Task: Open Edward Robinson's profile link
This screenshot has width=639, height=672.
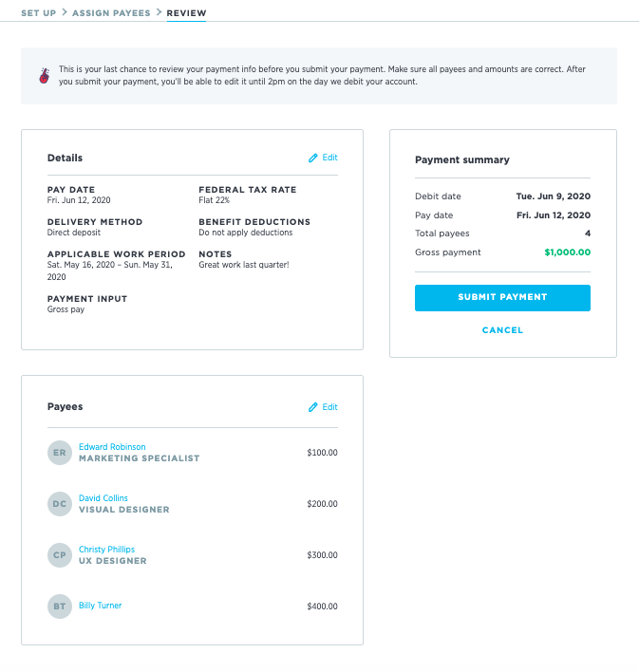Action: coord(112,447)
